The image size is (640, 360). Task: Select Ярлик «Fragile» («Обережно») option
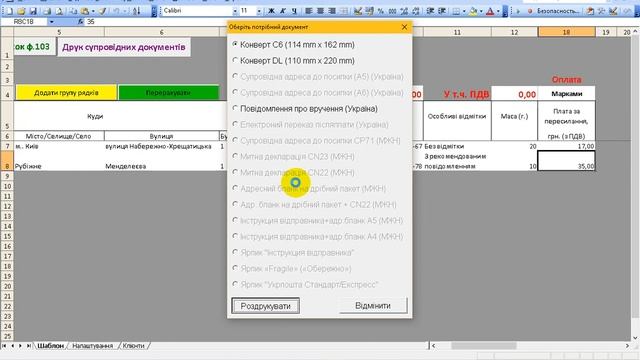point(292,269)
